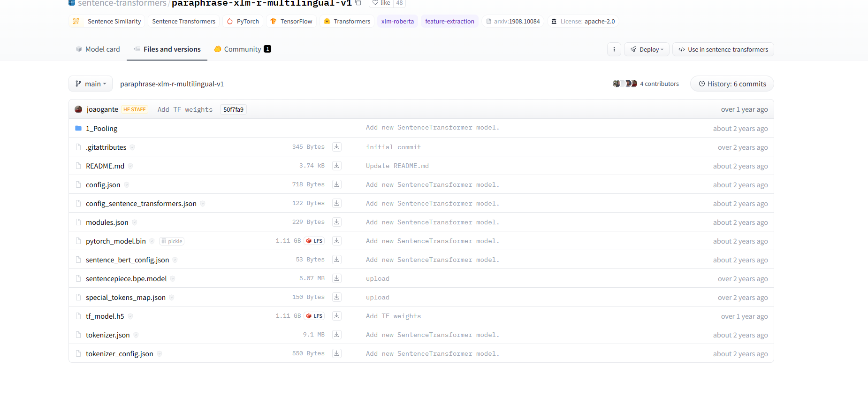
Task: Download sentence_bert_config.json file
Action: 336,260
